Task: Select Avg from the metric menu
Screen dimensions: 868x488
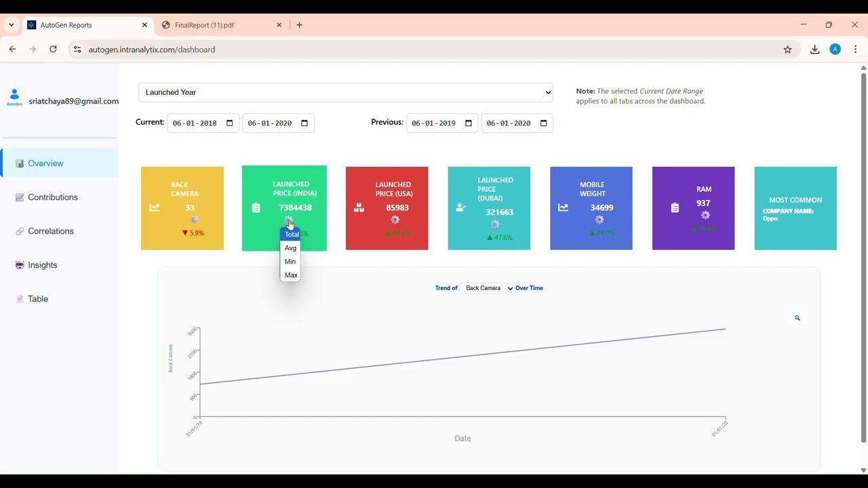Action: tap(290, 248)
